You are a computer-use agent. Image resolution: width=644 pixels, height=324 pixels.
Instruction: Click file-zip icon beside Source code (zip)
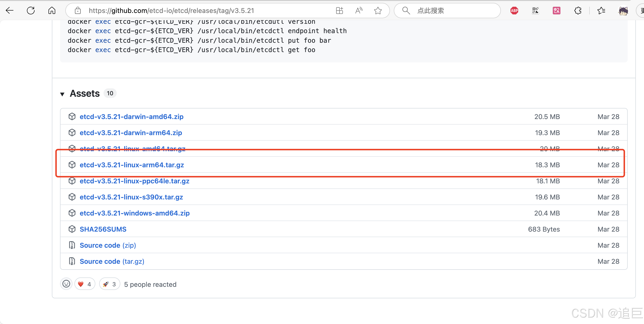[72, 245]
